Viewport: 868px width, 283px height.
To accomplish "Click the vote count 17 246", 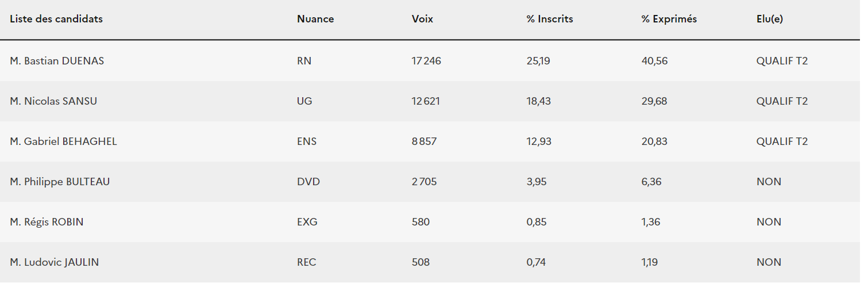I will click(x=426, y=60).
